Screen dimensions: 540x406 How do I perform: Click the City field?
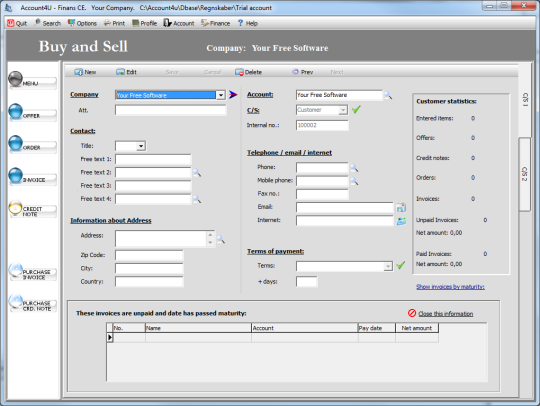(149, 268)
